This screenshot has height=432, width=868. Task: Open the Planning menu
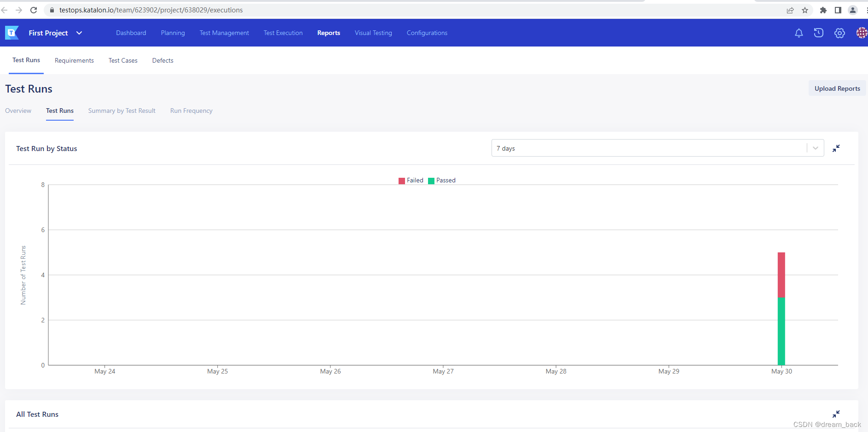point(173,33)
